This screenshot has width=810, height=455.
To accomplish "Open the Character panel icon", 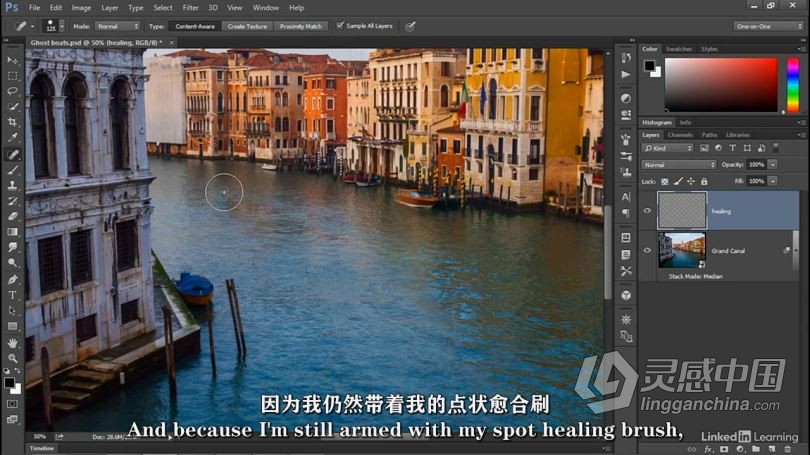I will pos(626,197).
